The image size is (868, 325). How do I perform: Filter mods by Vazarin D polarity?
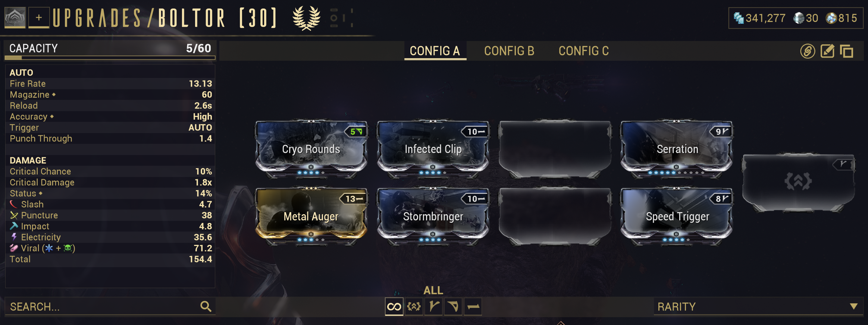(453, 307)
